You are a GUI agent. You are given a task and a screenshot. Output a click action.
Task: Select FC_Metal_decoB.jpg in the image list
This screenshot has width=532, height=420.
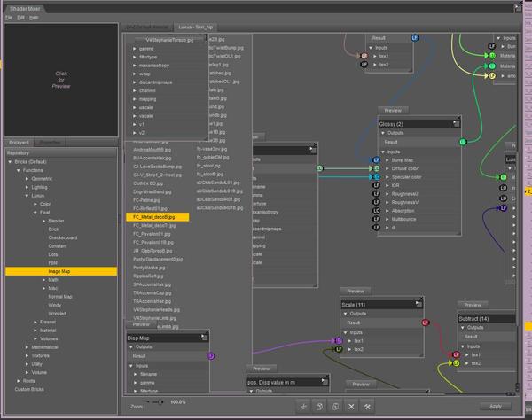point(158,217)
